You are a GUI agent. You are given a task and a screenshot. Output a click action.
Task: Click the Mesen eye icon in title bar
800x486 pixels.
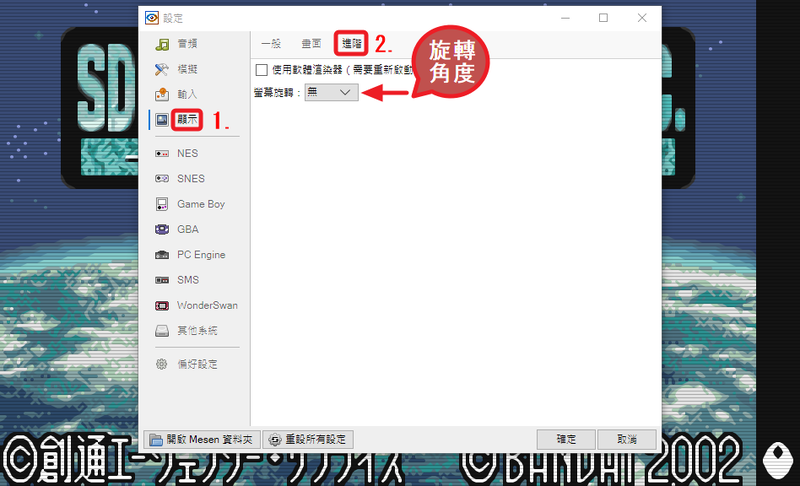pos(152,18)
